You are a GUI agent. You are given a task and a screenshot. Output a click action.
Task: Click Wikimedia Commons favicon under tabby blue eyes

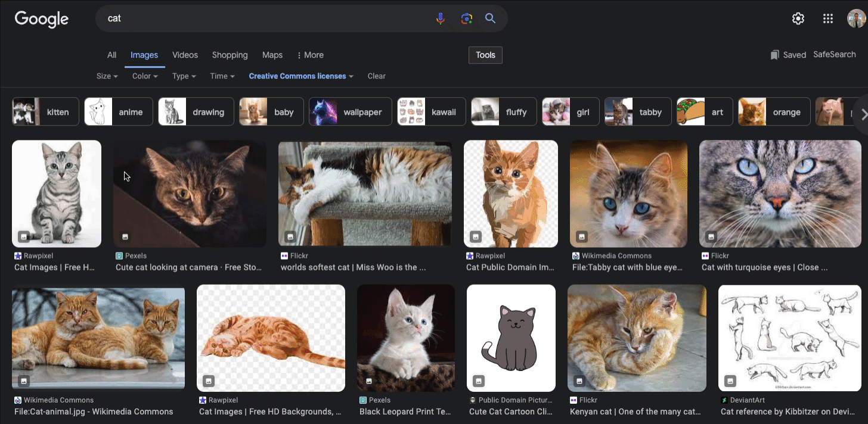[x=576, y=255]
